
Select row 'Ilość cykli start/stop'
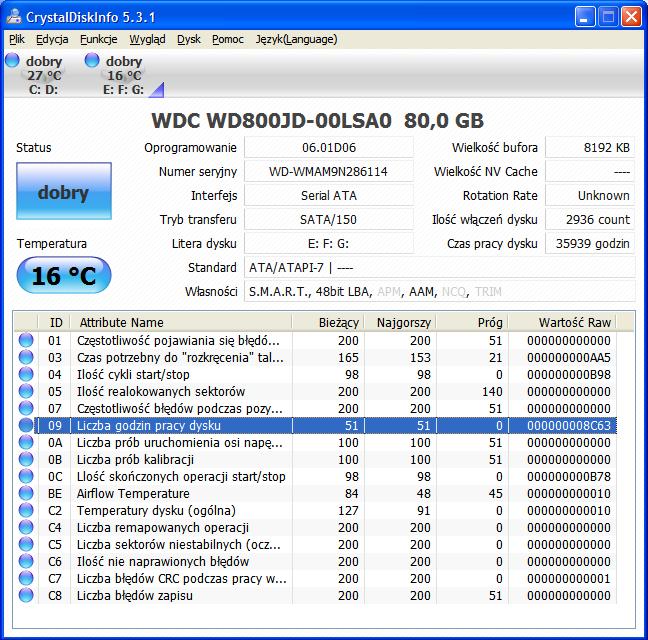[315, 374]
